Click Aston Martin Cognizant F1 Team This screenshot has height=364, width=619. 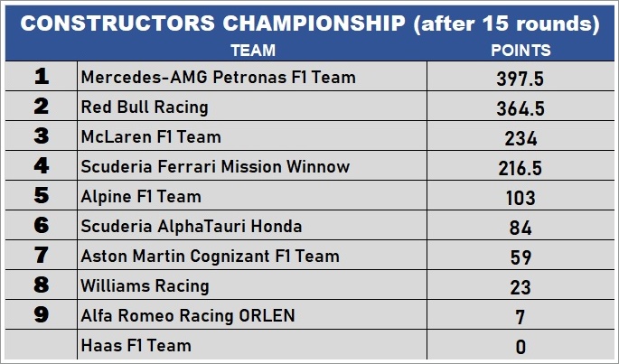click(x=211, y=257)
